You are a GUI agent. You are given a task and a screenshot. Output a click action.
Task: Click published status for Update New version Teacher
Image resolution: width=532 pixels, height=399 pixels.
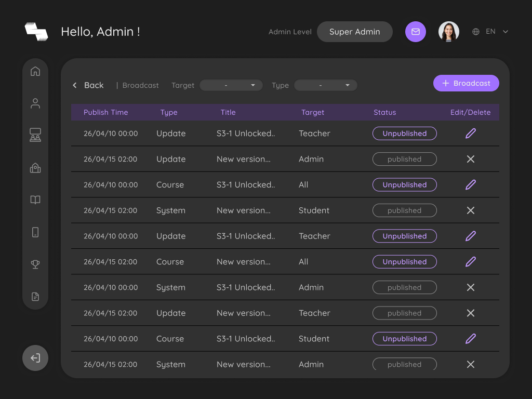click(x=404, y=313)
